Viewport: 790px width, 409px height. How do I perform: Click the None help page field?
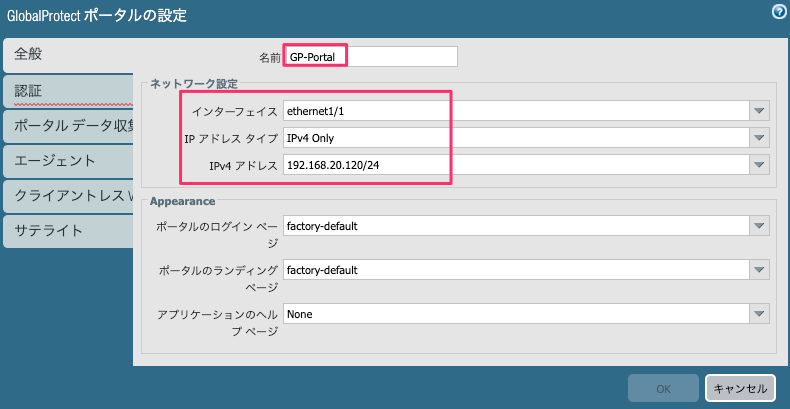click(x=516, y=314)
